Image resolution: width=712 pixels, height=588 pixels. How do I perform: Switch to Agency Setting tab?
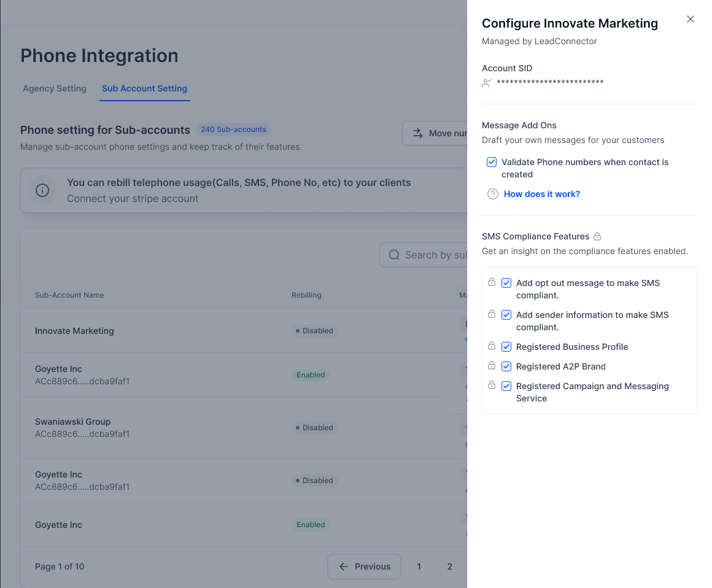pos(55,88)
